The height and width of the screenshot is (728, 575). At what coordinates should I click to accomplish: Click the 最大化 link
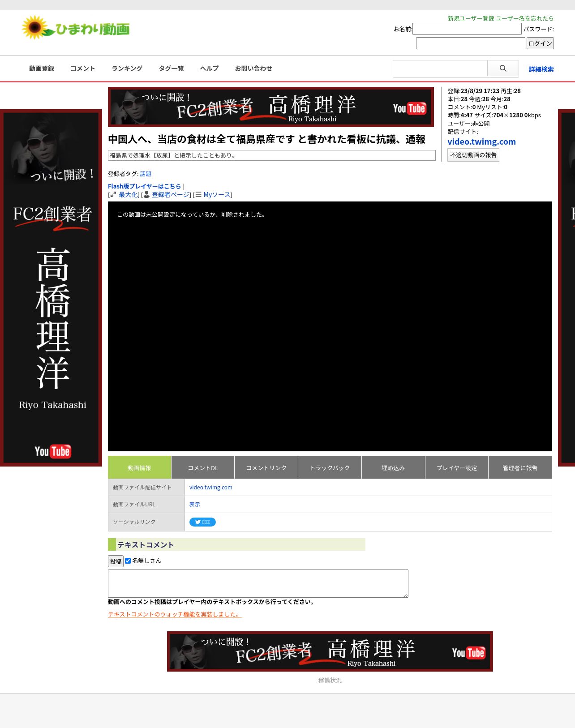(x=128, y=195)
